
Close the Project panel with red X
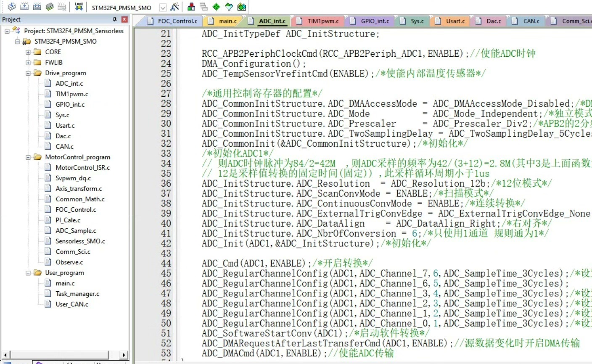pos(124,19)
